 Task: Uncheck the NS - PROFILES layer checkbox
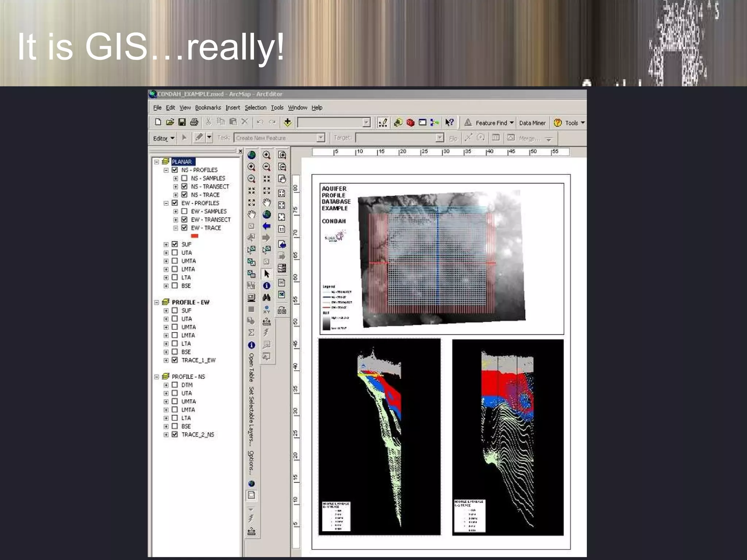(x=175, y=170)
